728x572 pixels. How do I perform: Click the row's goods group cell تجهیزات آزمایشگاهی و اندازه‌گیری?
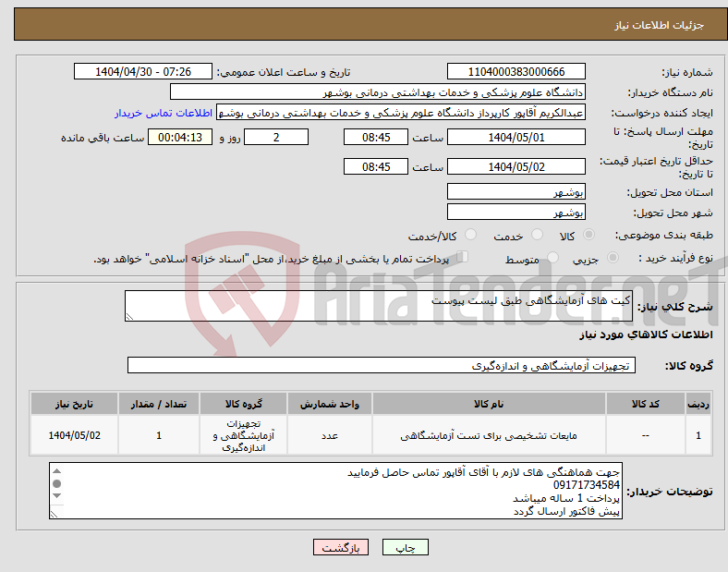(x=244, y=436)
